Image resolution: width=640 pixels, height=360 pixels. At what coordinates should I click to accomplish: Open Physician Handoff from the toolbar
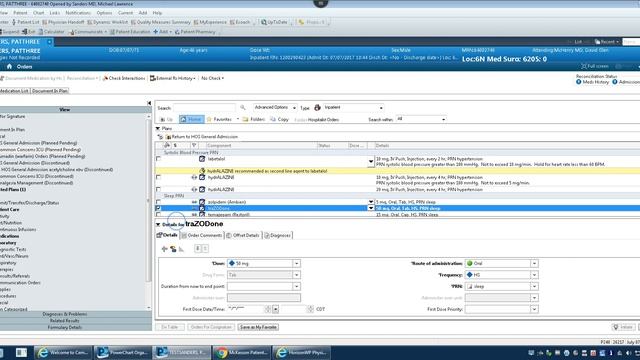63,22
